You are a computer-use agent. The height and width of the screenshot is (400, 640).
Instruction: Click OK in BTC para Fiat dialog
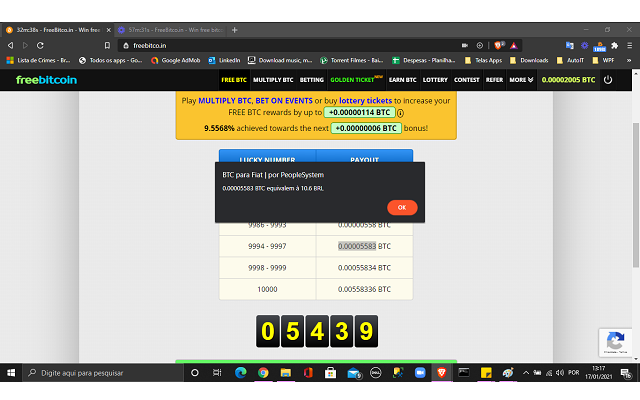pos(402,207)
